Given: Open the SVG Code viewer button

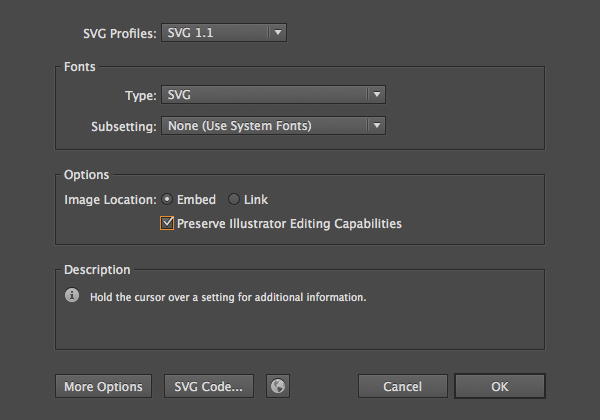Looking at the screenshot, I should tap(208, 386).
